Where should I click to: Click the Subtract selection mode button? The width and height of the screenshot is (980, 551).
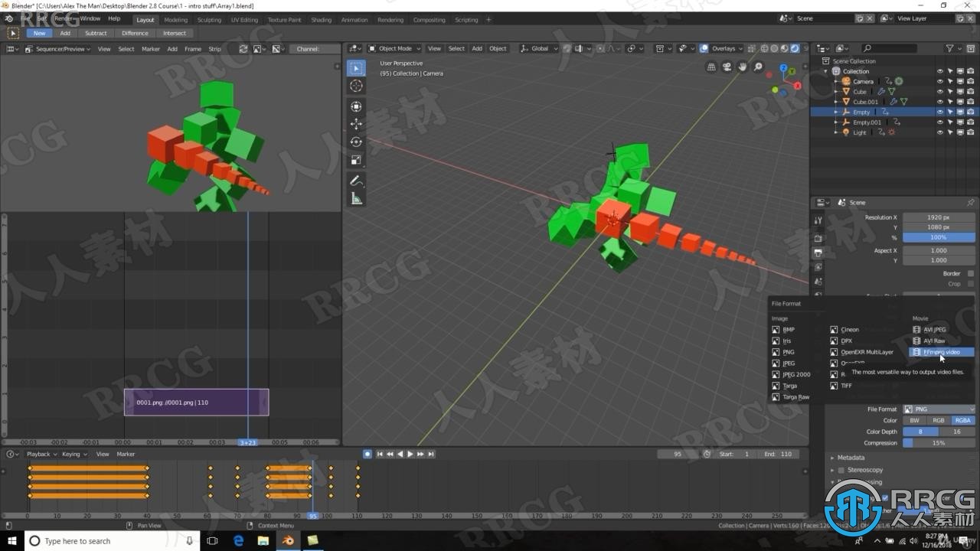pos(96,33)
